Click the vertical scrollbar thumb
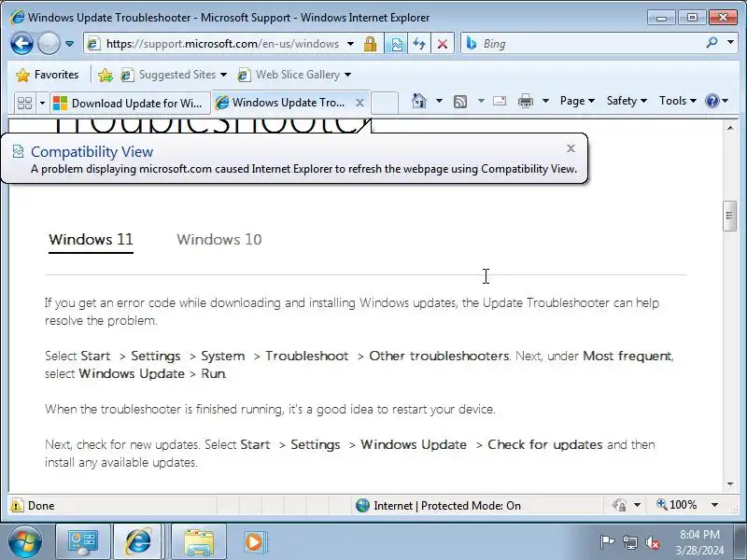The width and height of the screenshot is (747, 560). 730,216
